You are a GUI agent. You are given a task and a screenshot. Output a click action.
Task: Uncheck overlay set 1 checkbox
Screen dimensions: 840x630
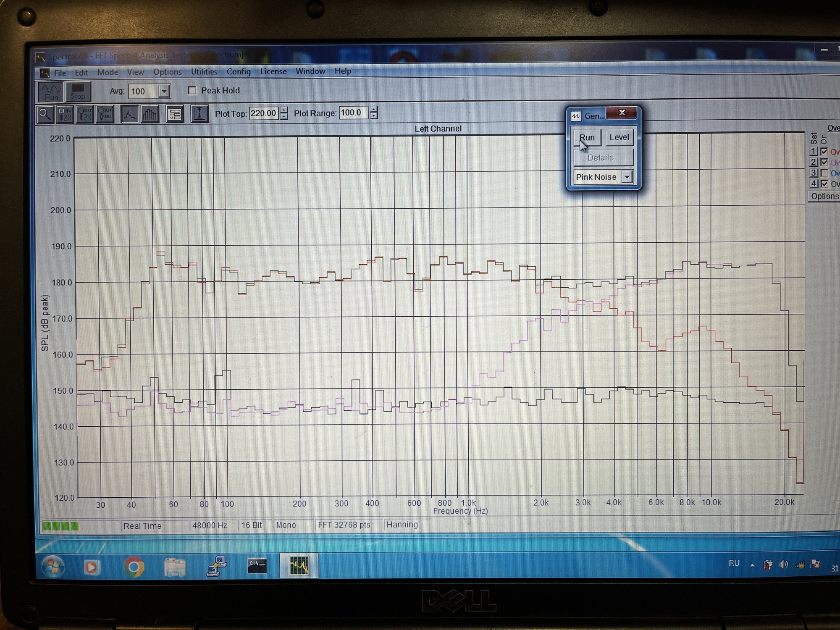tap(824, 152)
